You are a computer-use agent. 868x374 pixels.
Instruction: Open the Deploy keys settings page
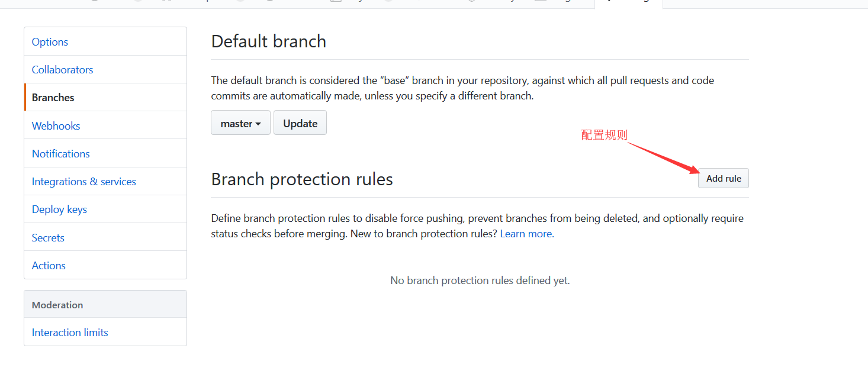[x=59, y=209]
